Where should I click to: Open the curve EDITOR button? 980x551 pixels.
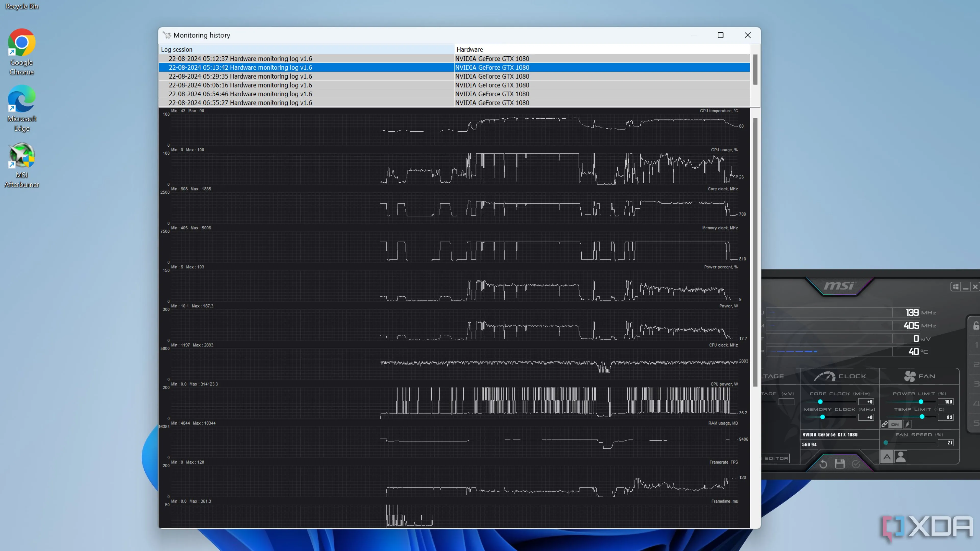pyautogui.click(x=776, y=458)
